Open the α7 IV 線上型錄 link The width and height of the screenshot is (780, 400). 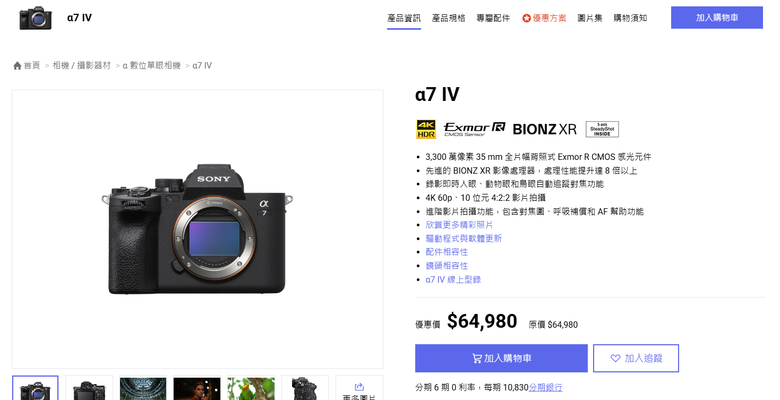453,280
